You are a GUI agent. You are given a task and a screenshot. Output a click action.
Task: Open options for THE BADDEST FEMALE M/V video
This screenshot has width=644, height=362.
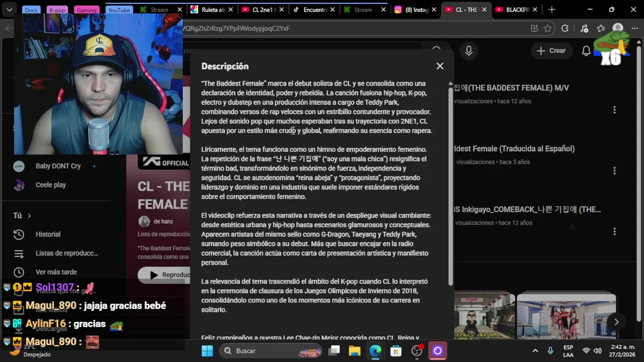[x=614, y=110]
